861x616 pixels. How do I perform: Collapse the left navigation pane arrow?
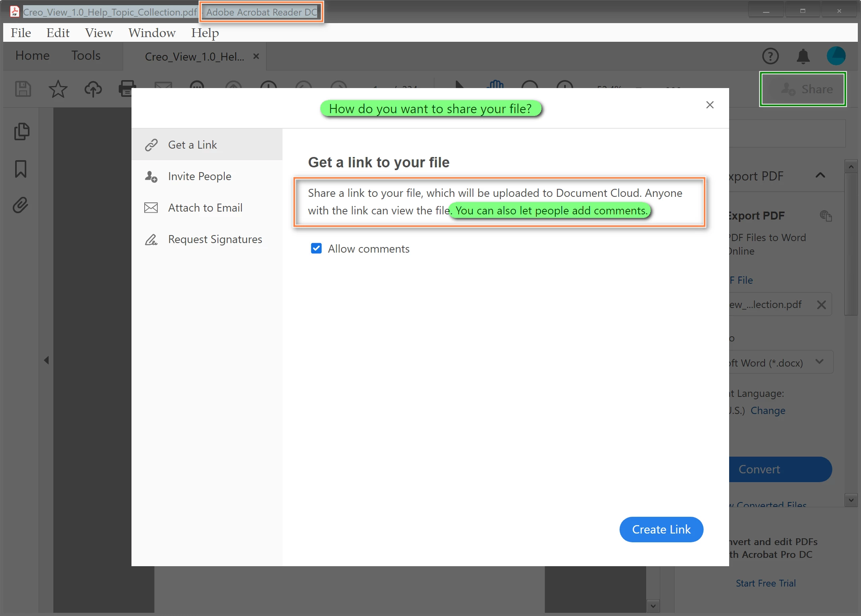47,360
